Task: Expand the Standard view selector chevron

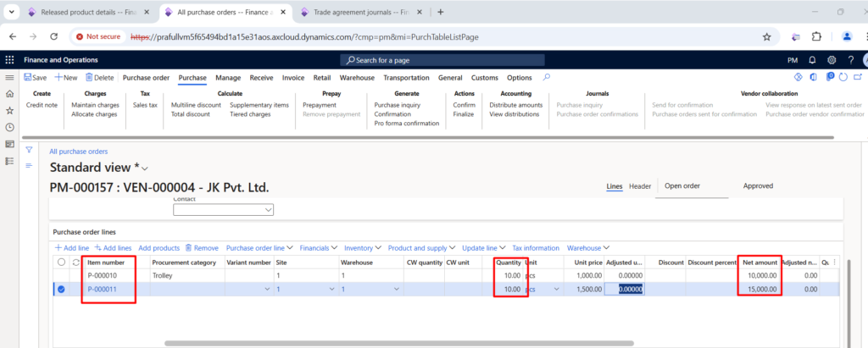Action: point(146,168)
